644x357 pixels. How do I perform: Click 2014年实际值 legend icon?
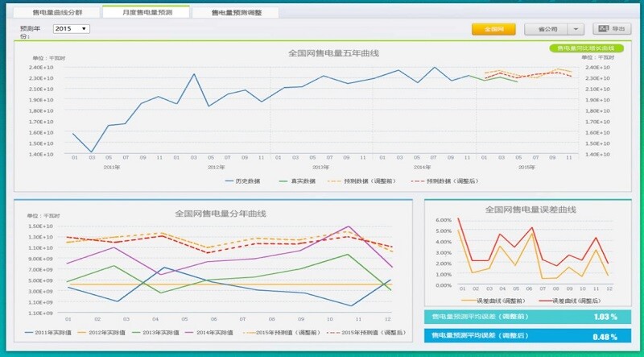pos(202,331)
